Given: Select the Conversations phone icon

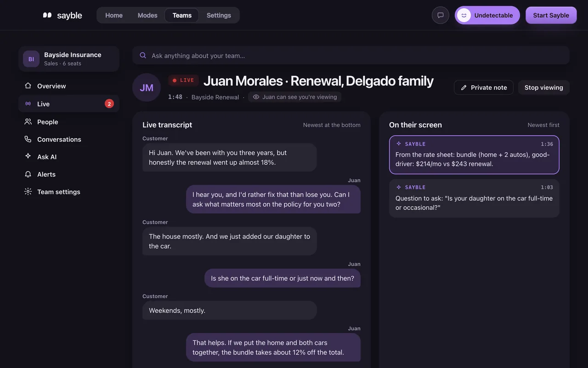Looking at the screenshot, I should 28,139.
